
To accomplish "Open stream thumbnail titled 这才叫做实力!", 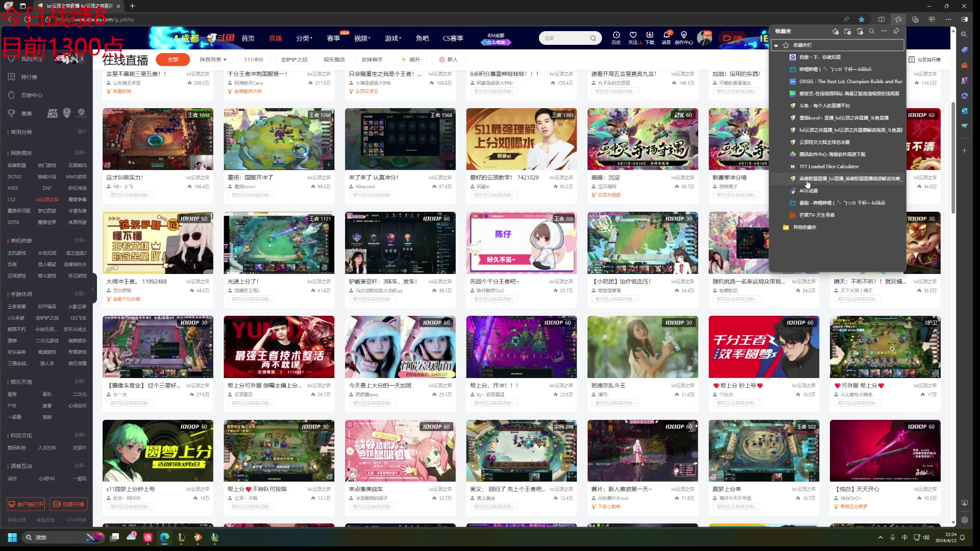I will click(158, 139).
